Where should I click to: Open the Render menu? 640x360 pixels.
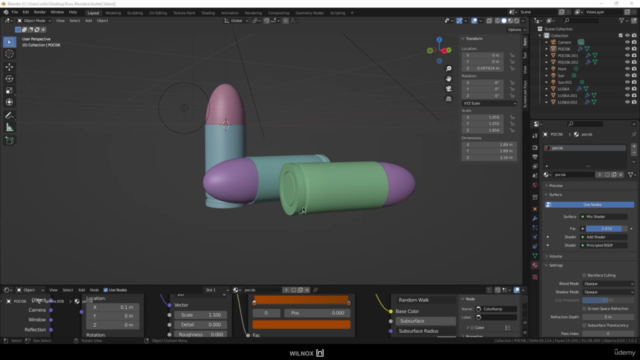pos(40,12)
